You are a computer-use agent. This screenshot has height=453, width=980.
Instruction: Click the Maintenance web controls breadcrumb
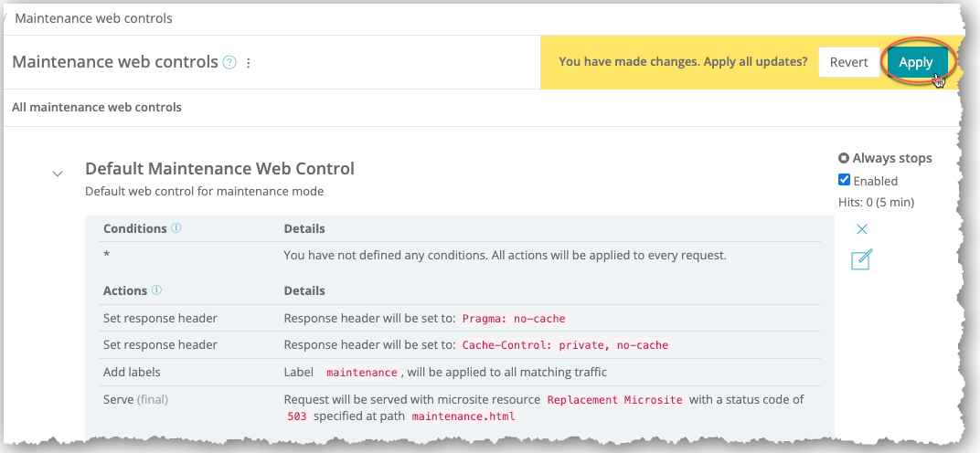[93, 18]
